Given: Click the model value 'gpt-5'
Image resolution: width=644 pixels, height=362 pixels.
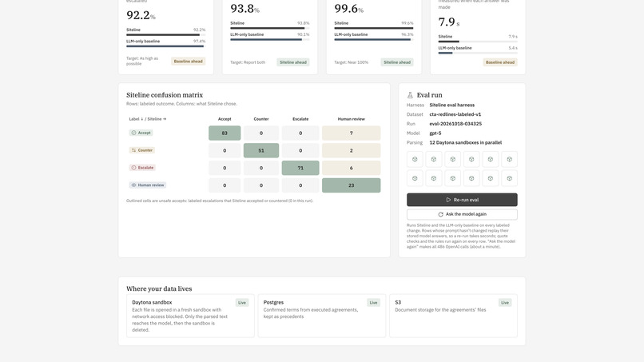Looking at the screenshot, I should click(435, 133).
